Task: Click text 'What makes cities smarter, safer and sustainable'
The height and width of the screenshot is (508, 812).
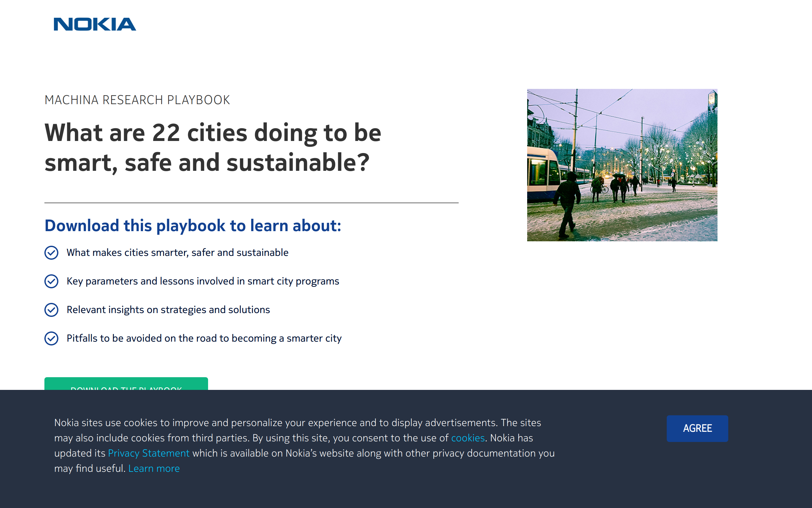Action: (x=178, y=253)
